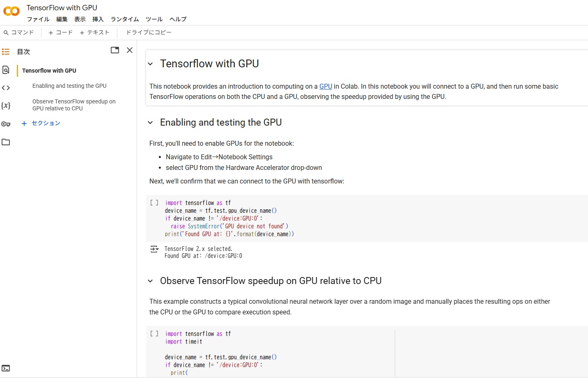Open the 編集 menu
The width and height of the screenshot is (588, 378).
[62, 19]
